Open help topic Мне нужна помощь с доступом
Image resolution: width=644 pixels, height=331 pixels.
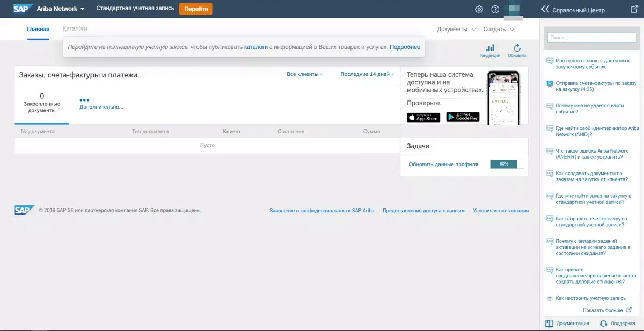pos(592,64)
